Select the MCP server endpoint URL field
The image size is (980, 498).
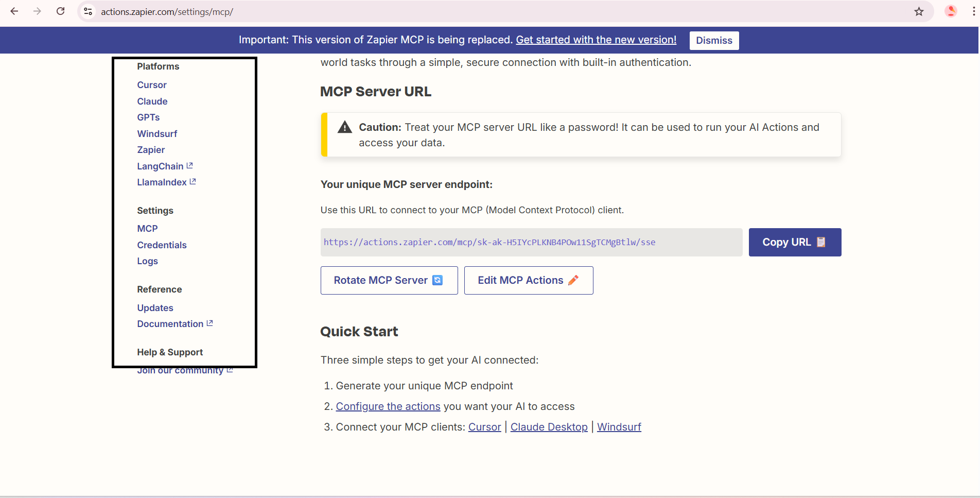click(x=531, y=242)
